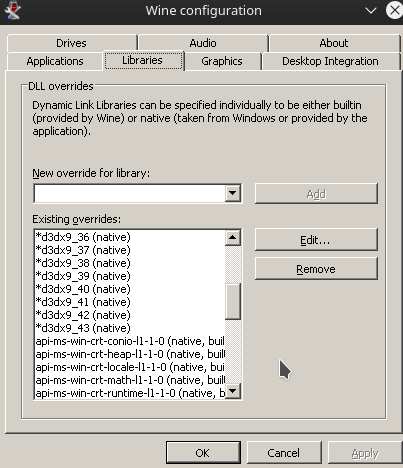Select *d3dx9_36 (native) override
403x468 pixels.
click(x=130, y=237)
